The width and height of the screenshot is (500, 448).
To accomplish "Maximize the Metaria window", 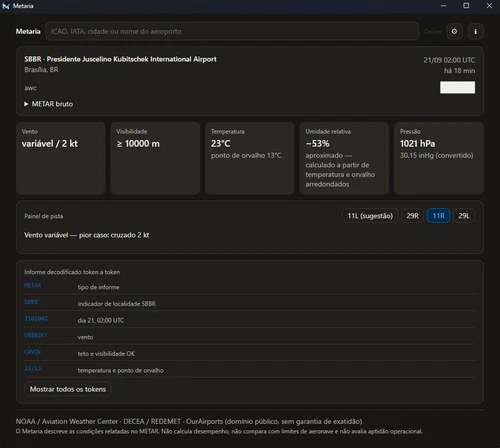I will coord(466,6).
